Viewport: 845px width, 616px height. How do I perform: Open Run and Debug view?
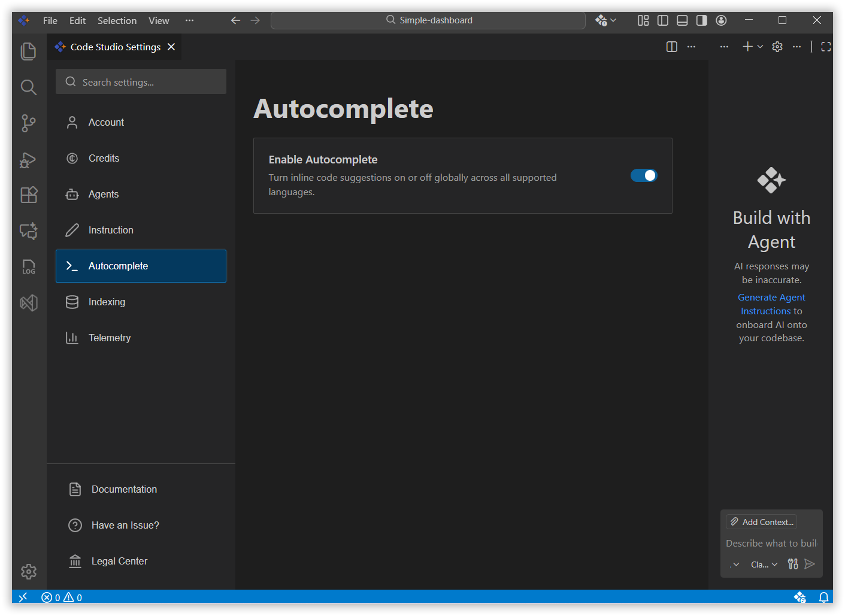[x=28, y=160]
